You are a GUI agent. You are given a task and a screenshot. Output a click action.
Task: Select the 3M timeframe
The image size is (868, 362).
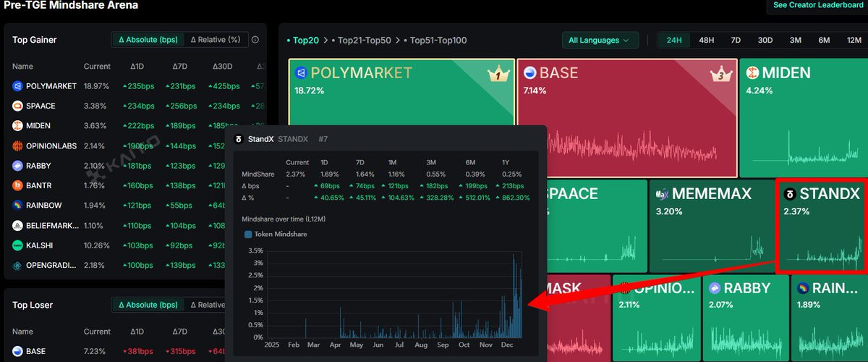click(795, 40)
